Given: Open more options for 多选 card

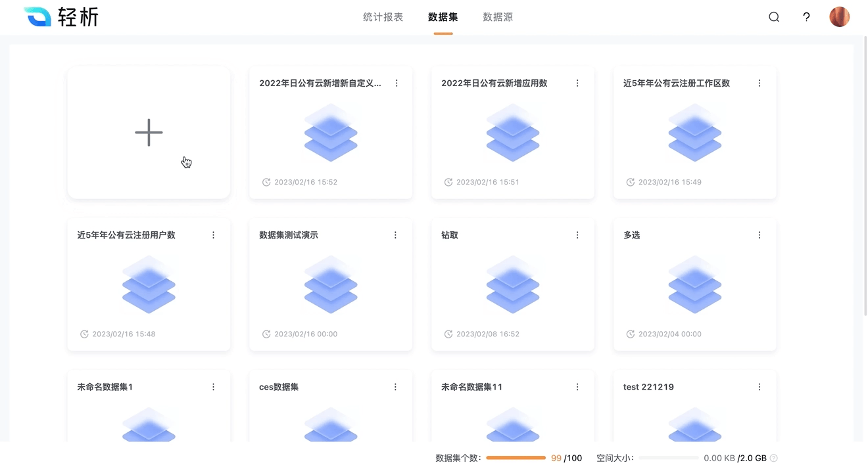Looking at the screenshot, I should 759,235.
